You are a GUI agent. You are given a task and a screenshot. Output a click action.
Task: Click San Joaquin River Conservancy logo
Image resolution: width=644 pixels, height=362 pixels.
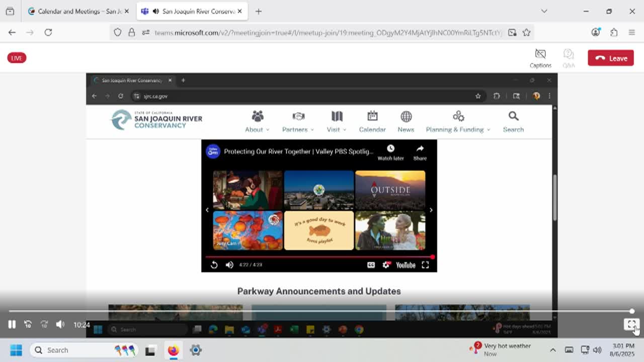156,120
